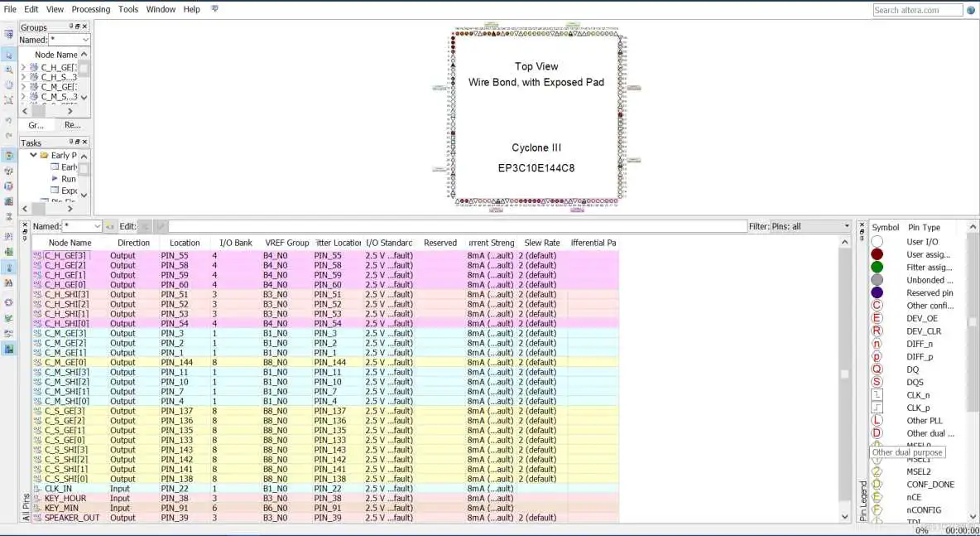The height and width of the screenshot is (536, 980).
Task: Switch to the Gr... tab in Groups panel
Action: tap(36, 125)
